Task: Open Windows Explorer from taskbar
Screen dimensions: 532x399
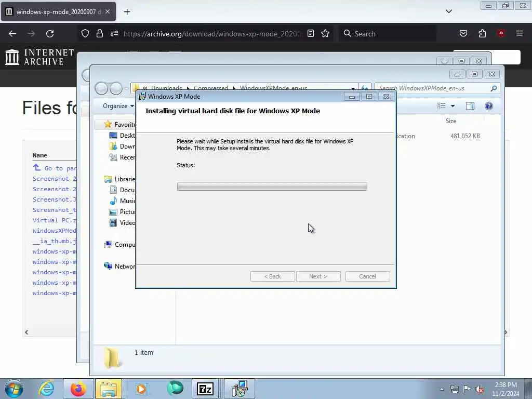Action: pos(109,389)
